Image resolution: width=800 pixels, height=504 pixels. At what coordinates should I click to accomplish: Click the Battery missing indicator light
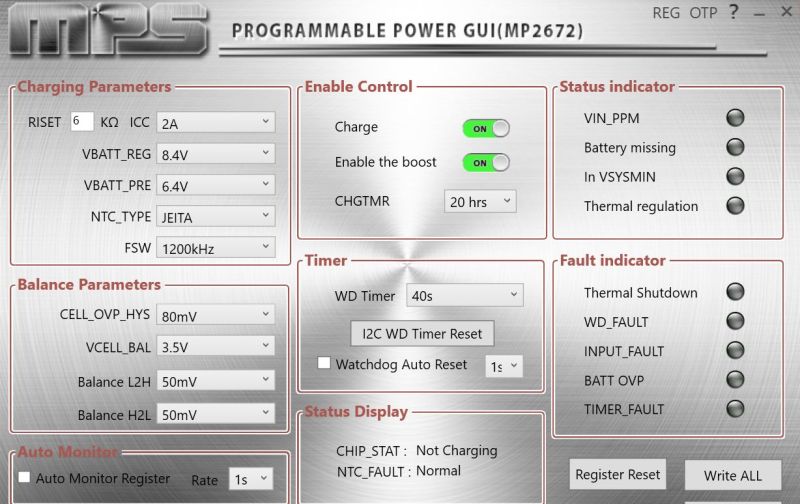735,147
